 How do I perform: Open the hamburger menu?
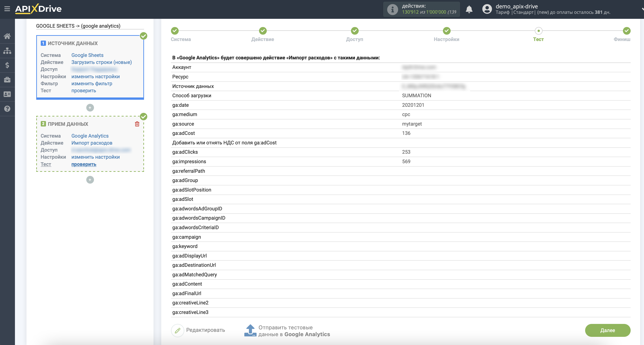pyautogui.click(x=7, y=9)
